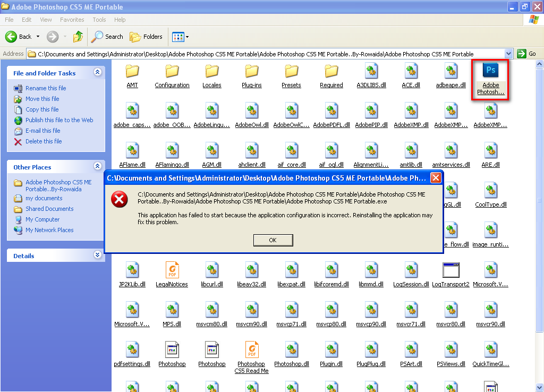Click the Go button next to address bar
This screenshot has height=392, width=544.
pyautogui.click(x=526, y=54)
